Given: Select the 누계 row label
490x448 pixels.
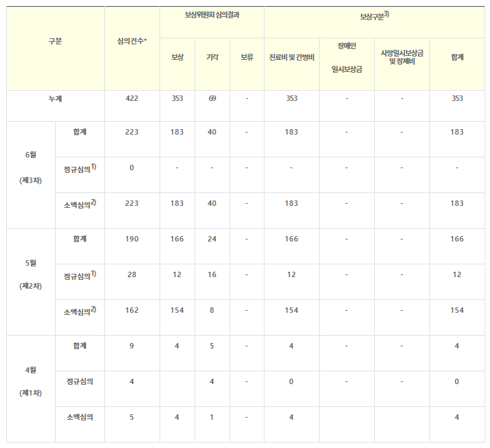Looking at the screenshot, I should [55, 99].
